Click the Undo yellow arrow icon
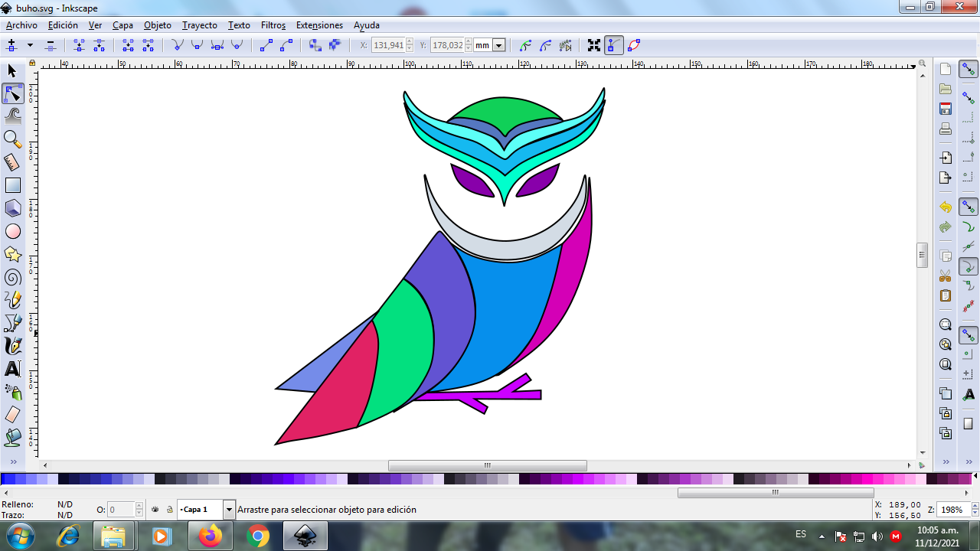Image resolution: width=980 pixels, height=551 pixels. tap(946, 207)
